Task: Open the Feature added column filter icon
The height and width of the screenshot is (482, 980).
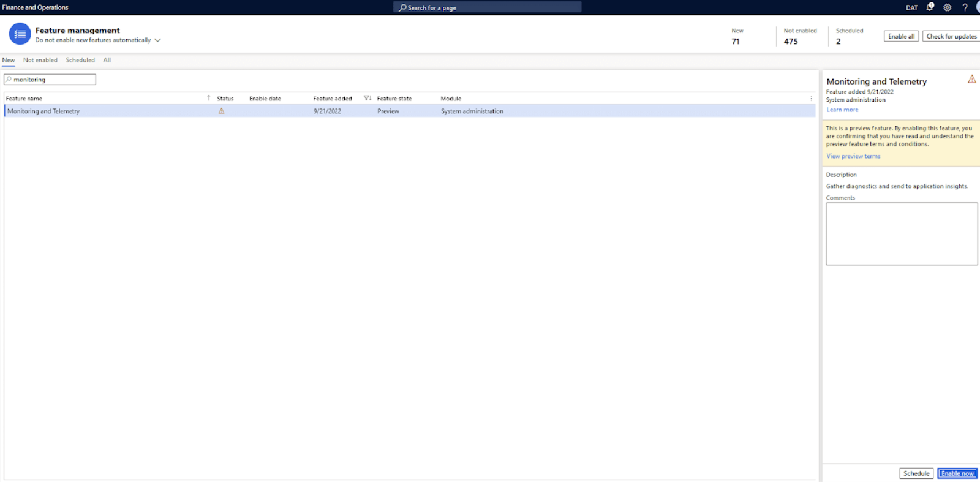Action: 367,98
